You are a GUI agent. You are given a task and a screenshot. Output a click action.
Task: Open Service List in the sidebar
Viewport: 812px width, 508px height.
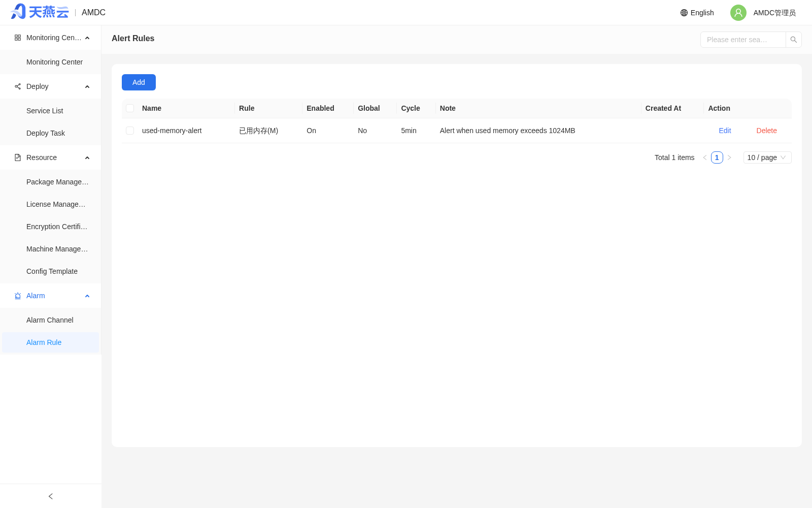(51, 111)
